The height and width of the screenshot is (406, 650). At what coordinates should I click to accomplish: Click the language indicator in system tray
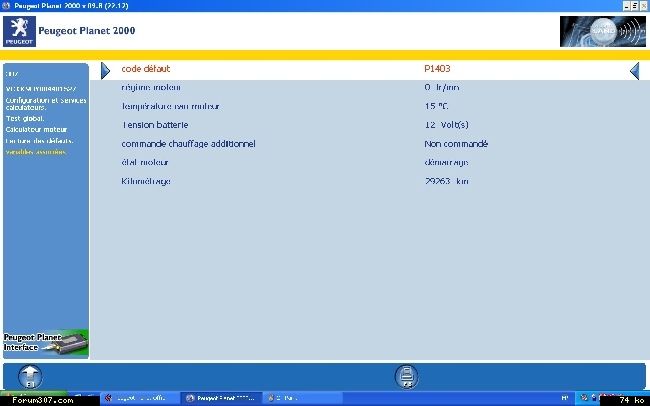(565, 398)
